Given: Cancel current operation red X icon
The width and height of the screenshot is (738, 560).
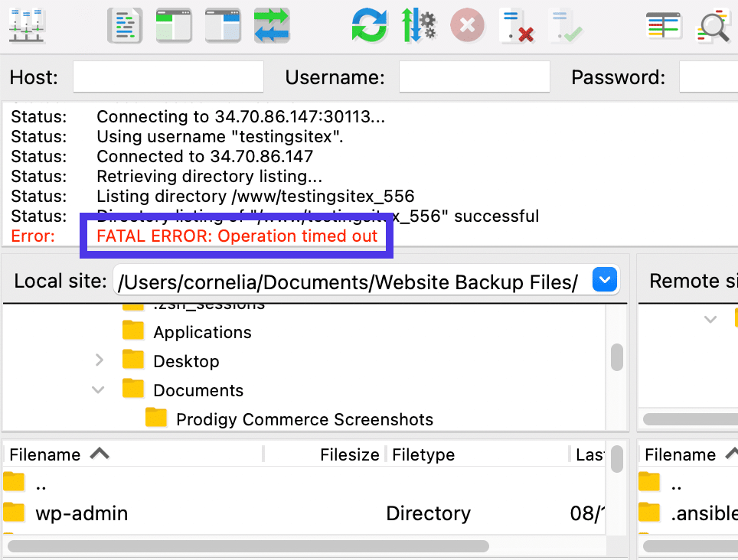Looking at the screenshot, I should pyautogui.click(x=467, y=26).
